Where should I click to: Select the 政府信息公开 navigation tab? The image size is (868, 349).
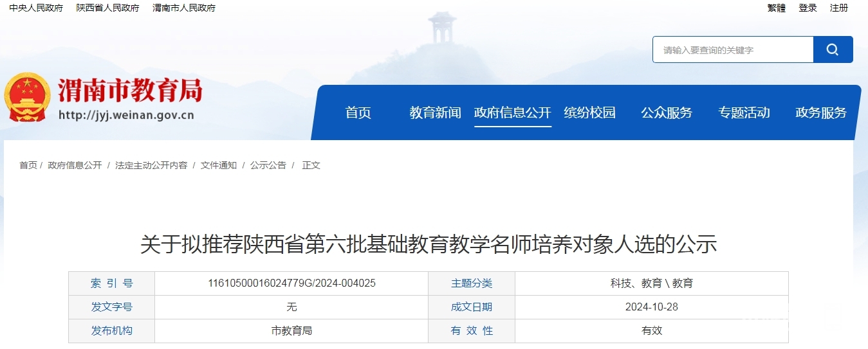pos(512,113)
